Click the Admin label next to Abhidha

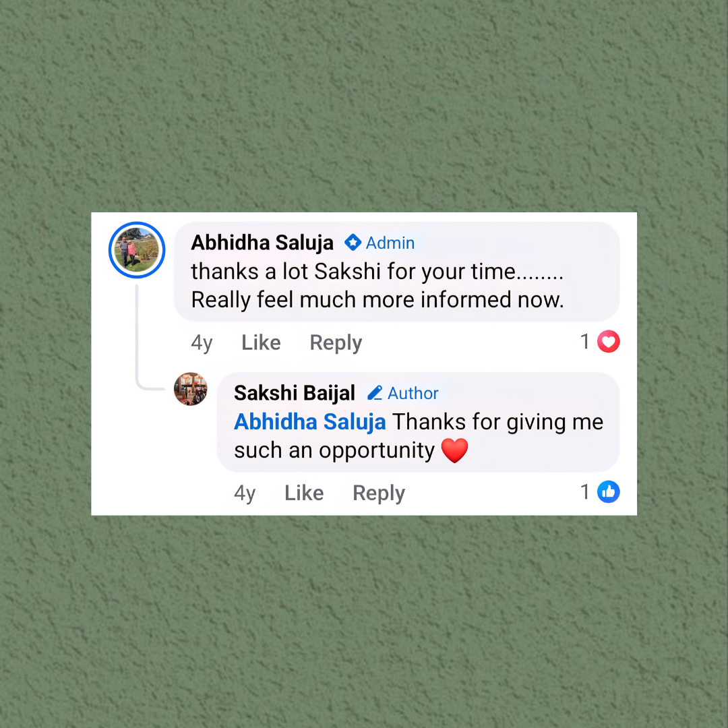[390, 243]
